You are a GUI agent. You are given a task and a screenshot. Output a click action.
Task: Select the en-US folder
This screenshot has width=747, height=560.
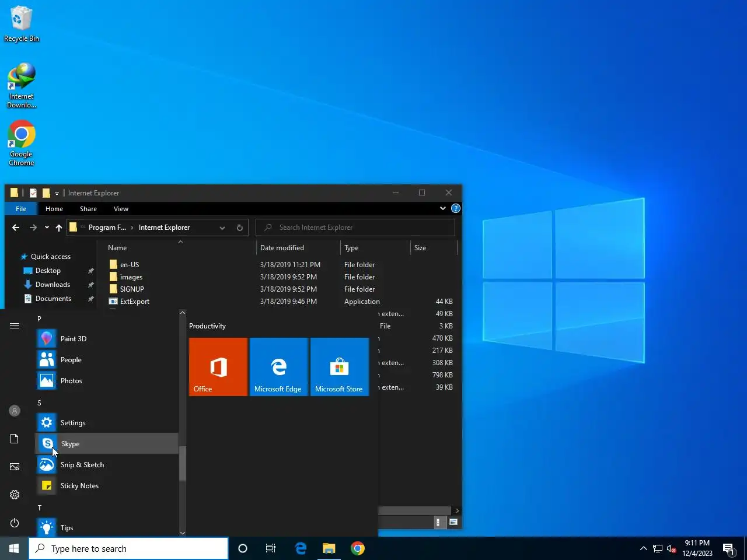(x=130, y=265)
